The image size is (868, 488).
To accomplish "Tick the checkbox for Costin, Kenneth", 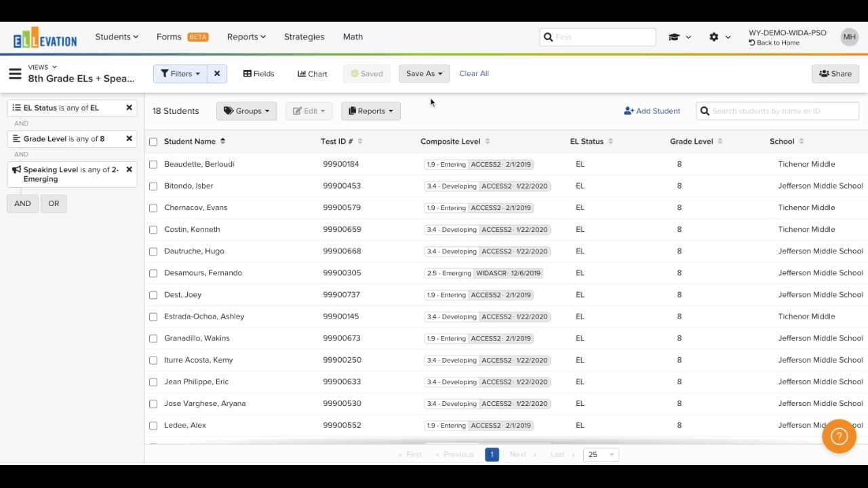I will (153, 230).
